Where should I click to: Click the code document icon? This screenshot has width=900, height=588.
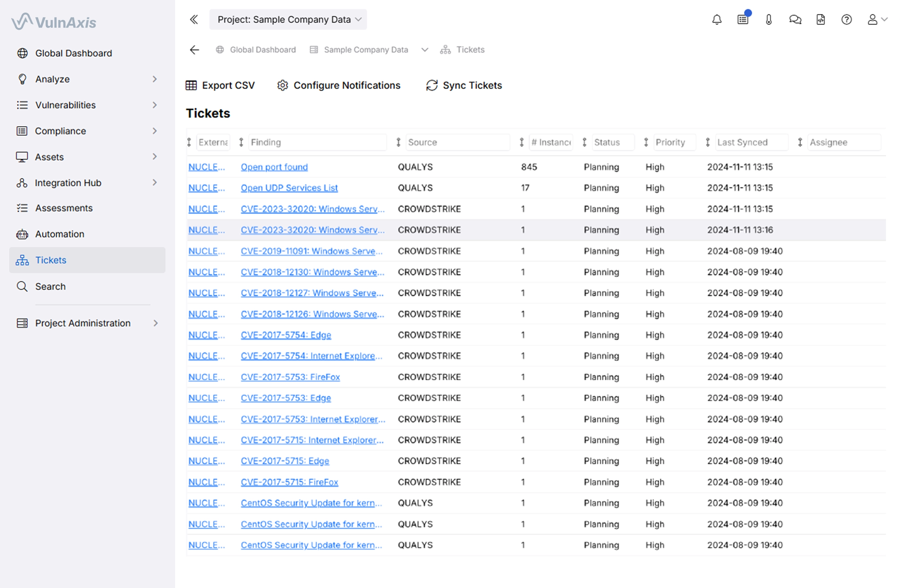[821, 19]
